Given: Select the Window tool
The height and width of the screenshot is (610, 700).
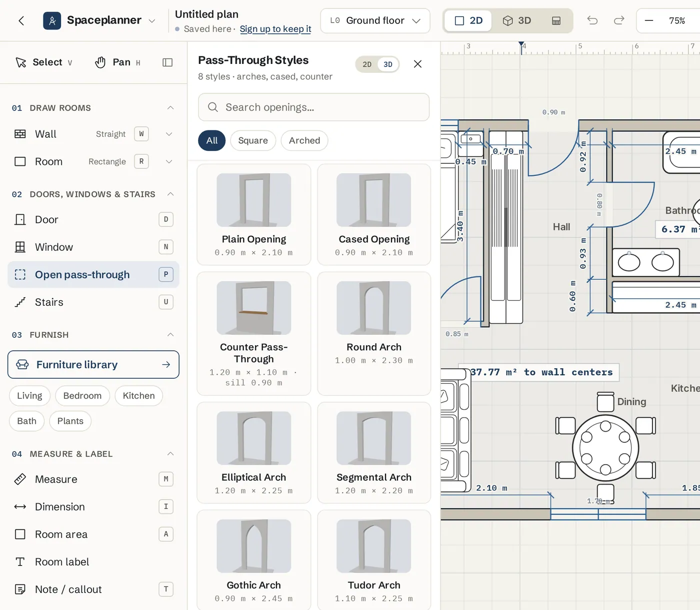Looking at the screenshot, I should click(93, 247).
